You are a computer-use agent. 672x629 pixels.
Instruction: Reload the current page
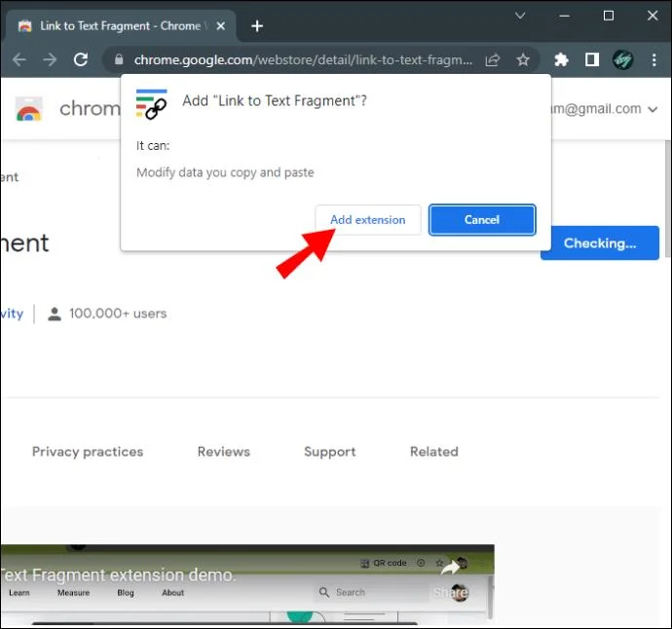(81, 59)
